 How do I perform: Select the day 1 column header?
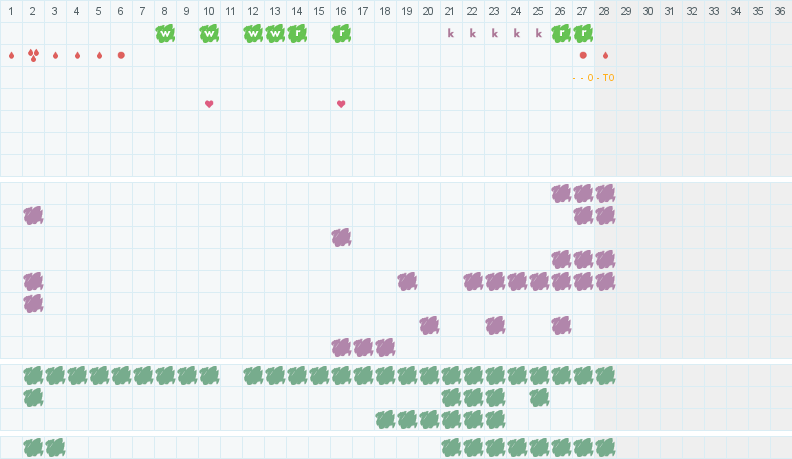click(11, 11)
